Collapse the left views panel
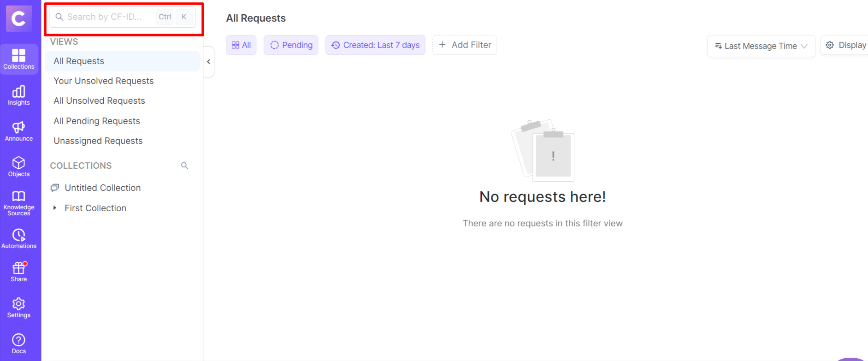Viewport: 868px width, 361px height. tap(208, 62)
